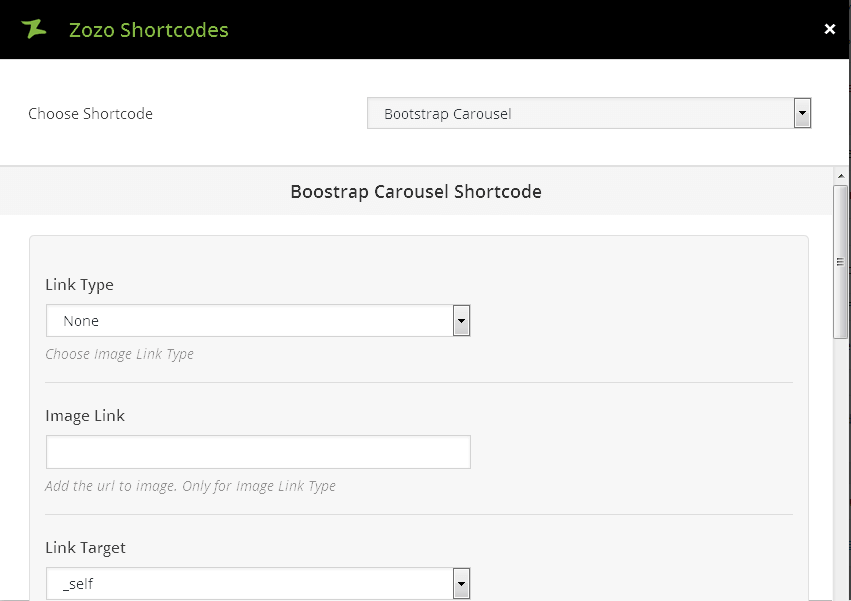Click the Choose Image Link Type hint
The image size is (851, 601).
(119, 354)
